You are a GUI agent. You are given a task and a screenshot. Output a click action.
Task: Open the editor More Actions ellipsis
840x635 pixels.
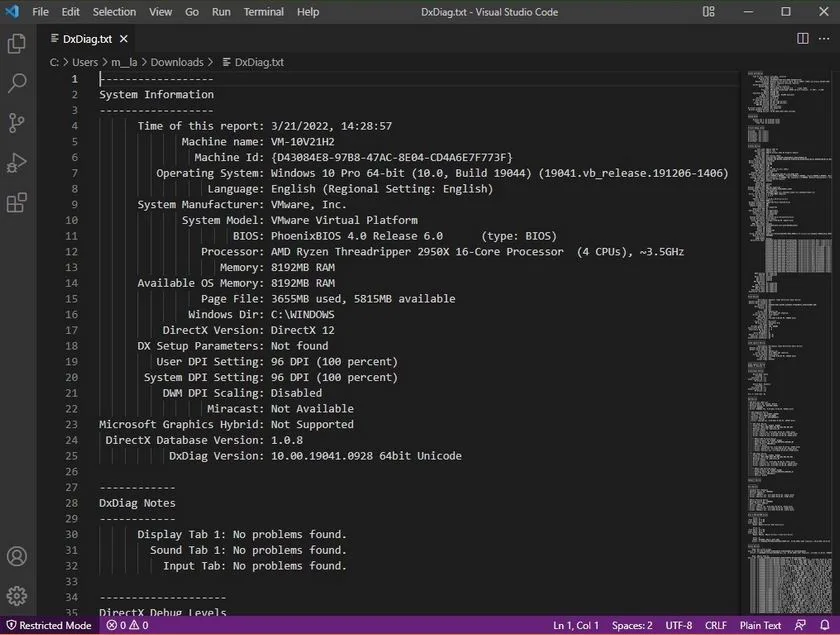click(x=824, y=39)
